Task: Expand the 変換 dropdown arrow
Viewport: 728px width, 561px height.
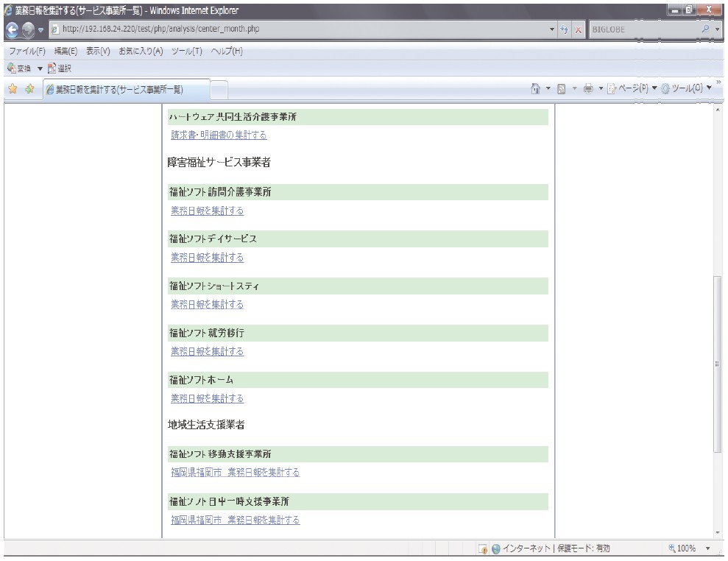Action: (40, 68)
